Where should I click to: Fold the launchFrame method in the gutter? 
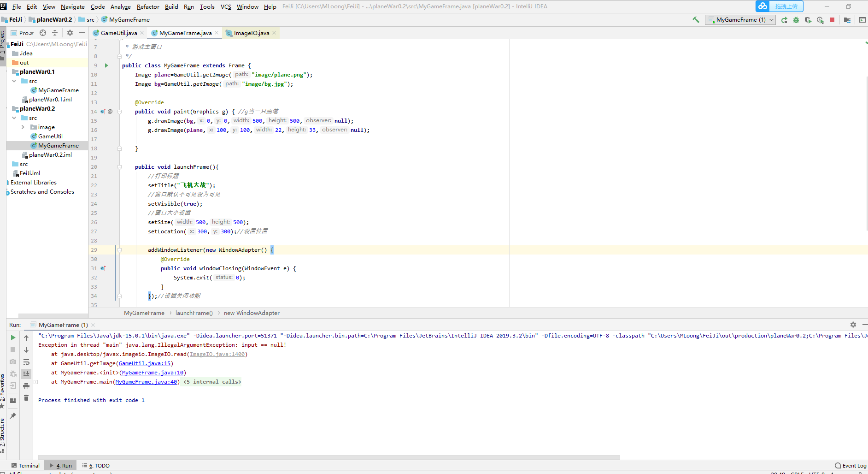[119, 167]
